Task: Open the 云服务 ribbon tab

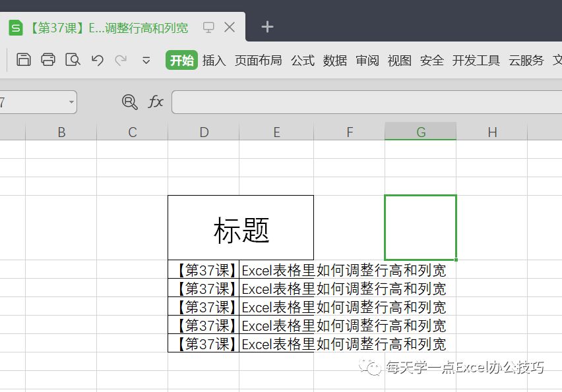Action: (x=526, y=60)
